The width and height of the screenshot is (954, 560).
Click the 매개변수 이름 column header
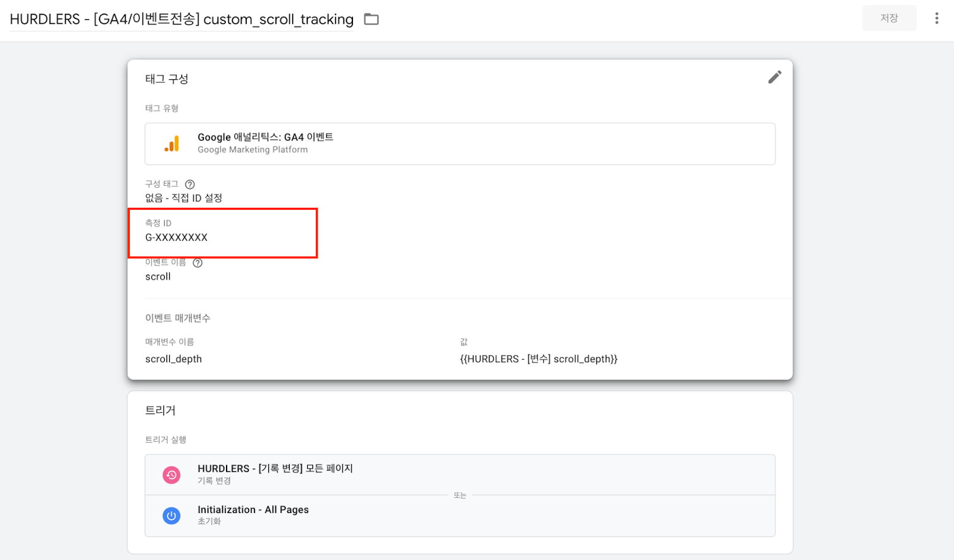[170, 342]
